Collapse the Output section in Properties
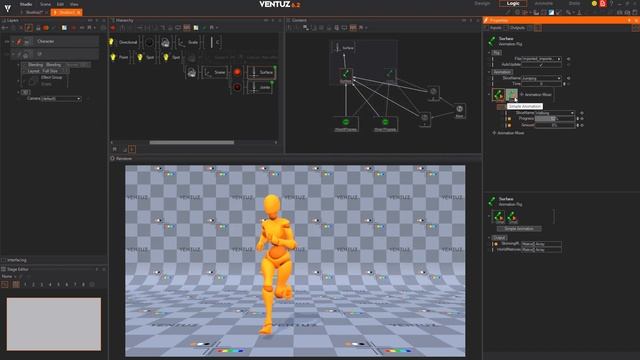The height and width of the screenshot is (360, 640). (x=489, y=237)
